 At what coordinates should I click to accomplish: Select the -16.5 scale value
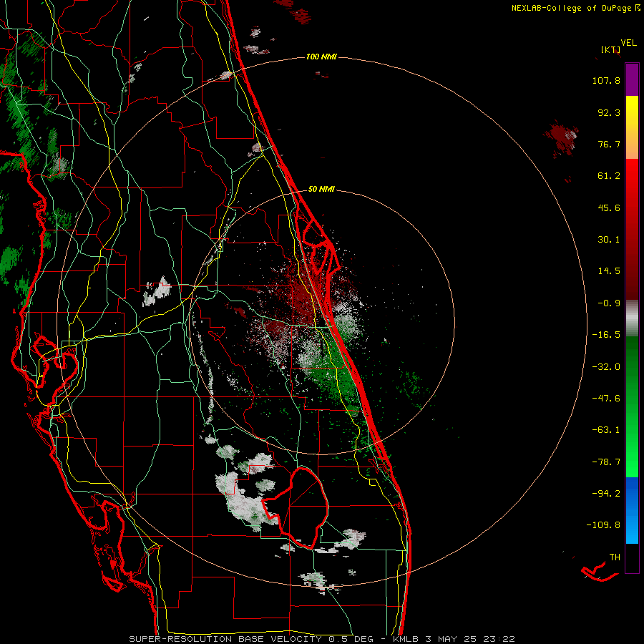[x=606, y=335]
